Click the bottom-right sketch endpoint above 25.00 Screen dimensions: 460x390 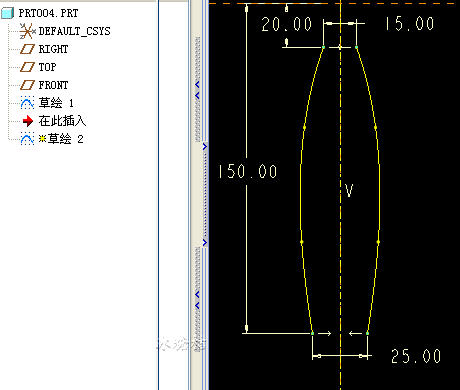point(367,333)
